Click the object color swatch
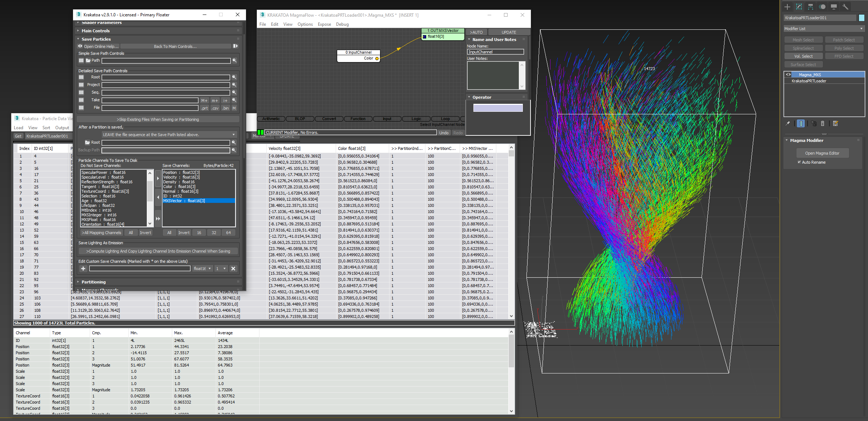The height and width of the screenshot is (421, 868). [x=861, y=18]
